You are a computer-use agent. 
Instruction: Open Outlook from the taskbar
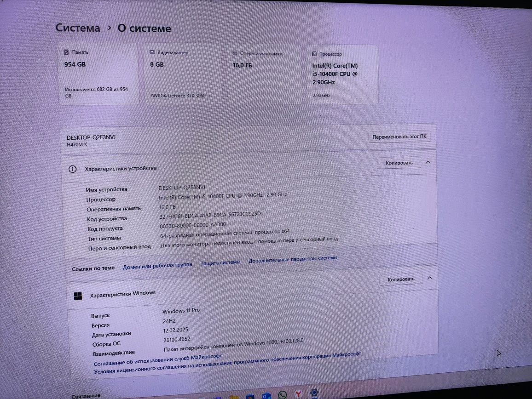(x=266, y=396)
